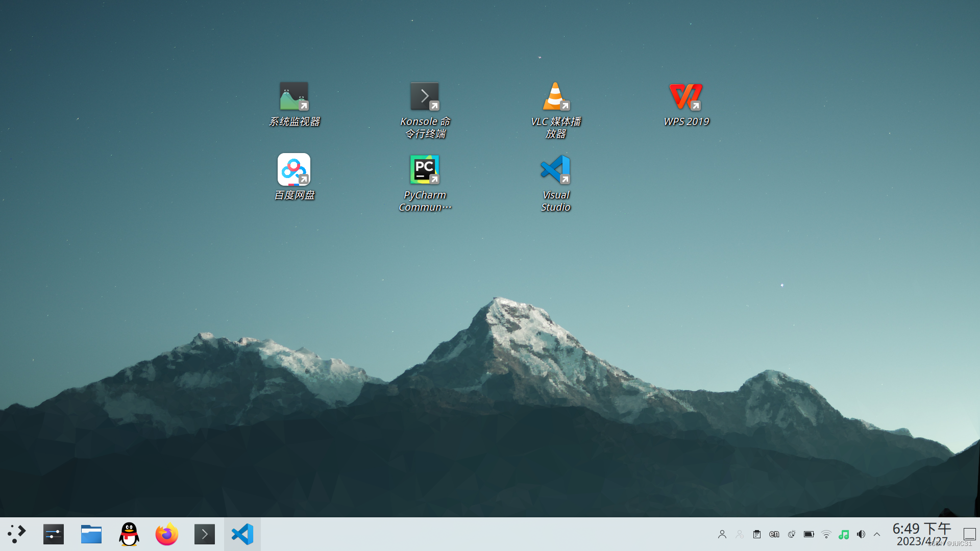Open the media player tray icon
The height and width of the screenshot is (551, 980).
pos(843,534)
